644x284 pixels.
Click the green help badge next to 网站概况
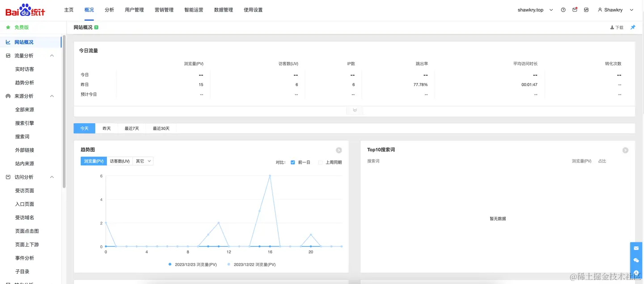[96, 27]
